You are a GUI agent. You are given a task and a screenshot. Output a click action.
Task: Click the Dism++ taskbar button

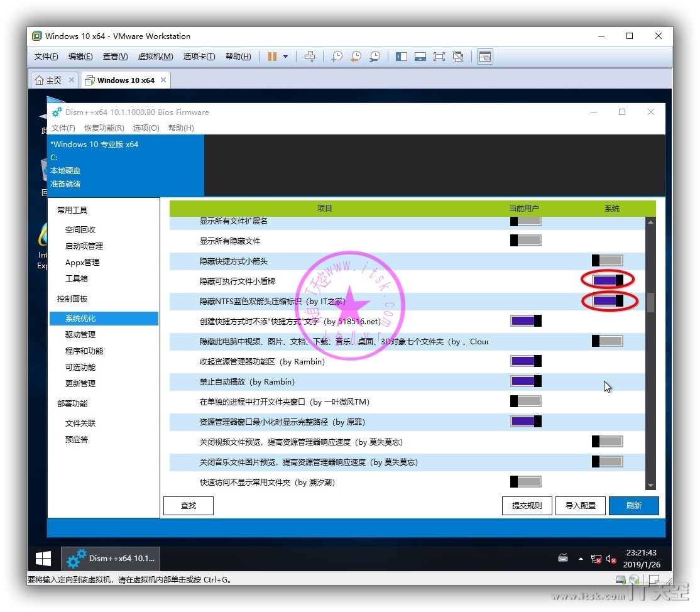tap(110, 559)
